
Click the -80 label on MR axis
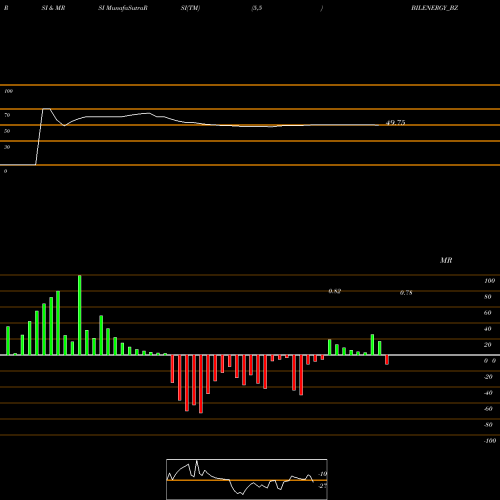(x=488, y=425)
